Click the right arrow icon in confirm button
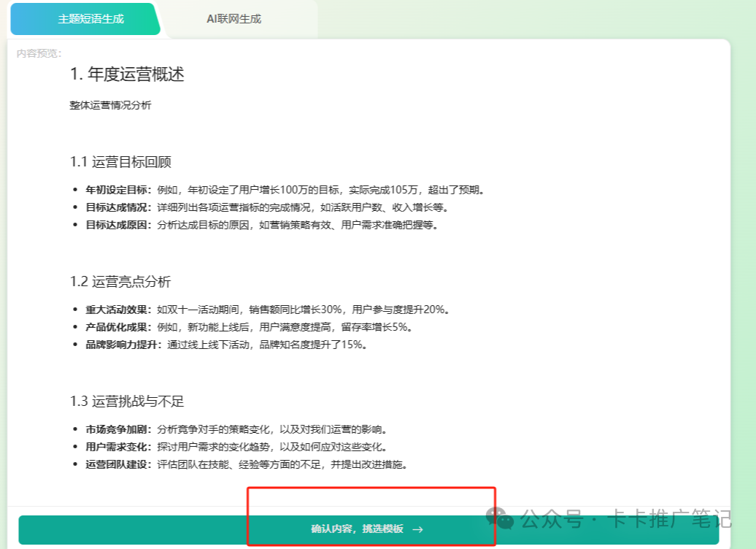Image resolution: width=756 pixels, height=549 pixels. pyautogui.click(x=417, y=529)
